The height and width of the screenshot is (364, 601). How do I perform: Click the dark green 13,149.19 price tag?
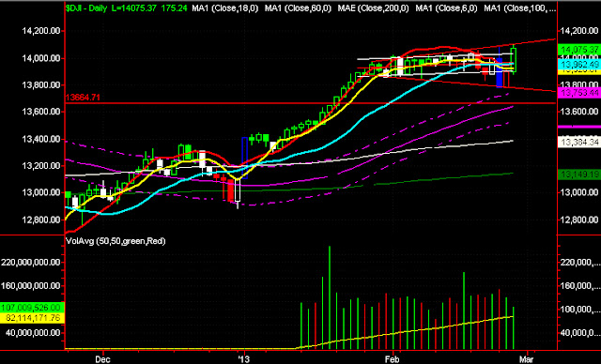coord(579,174)
